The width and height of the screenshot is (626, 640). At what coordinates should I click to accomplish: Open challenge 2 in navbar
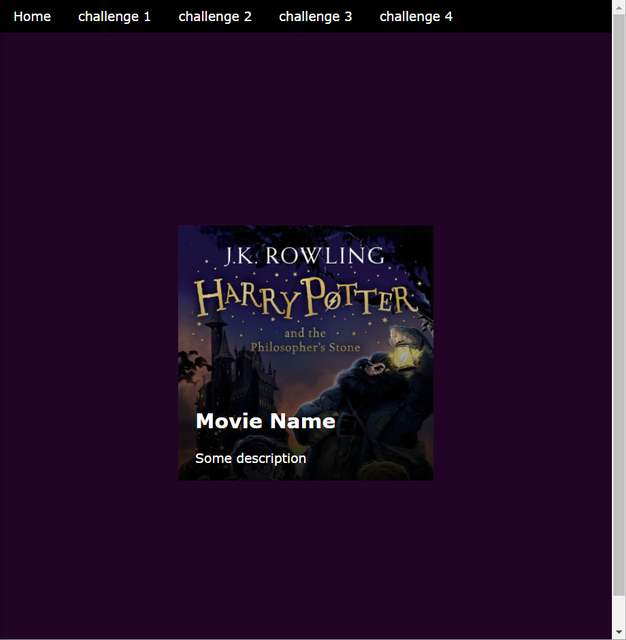pos(215,16)
